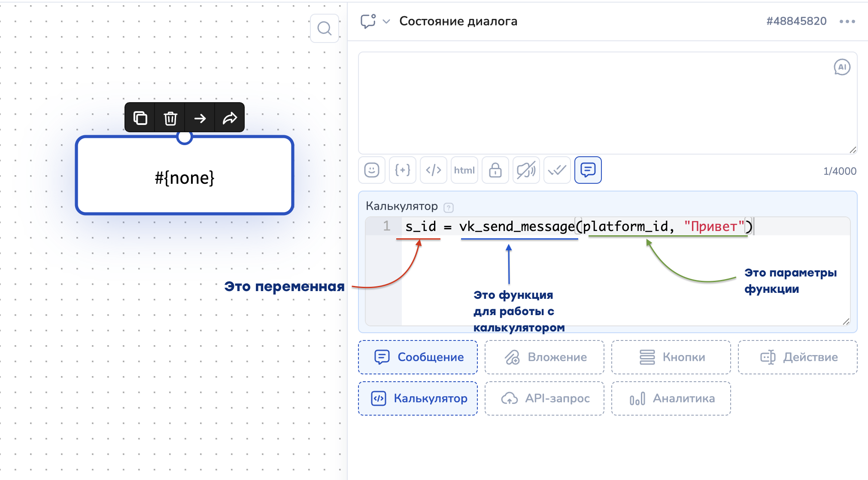Toggle the muted sound notification icon

[526, 170]
